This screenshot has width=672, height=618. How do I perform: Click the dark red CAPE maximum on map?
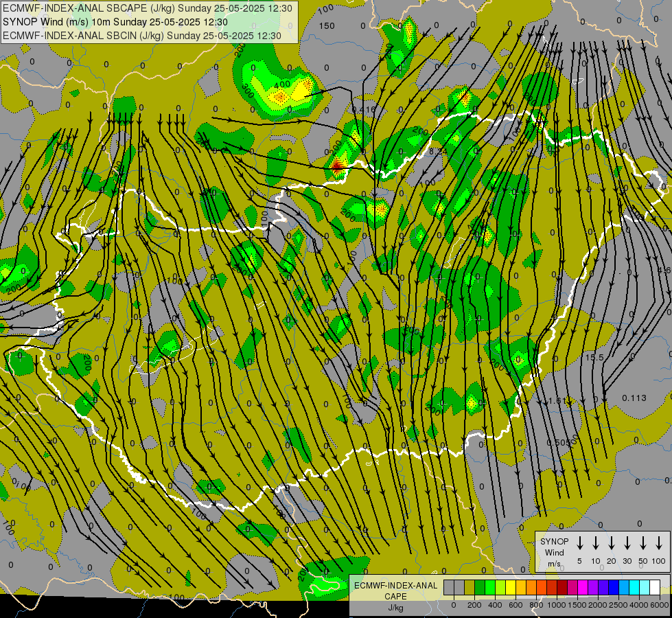click(337, 165)
